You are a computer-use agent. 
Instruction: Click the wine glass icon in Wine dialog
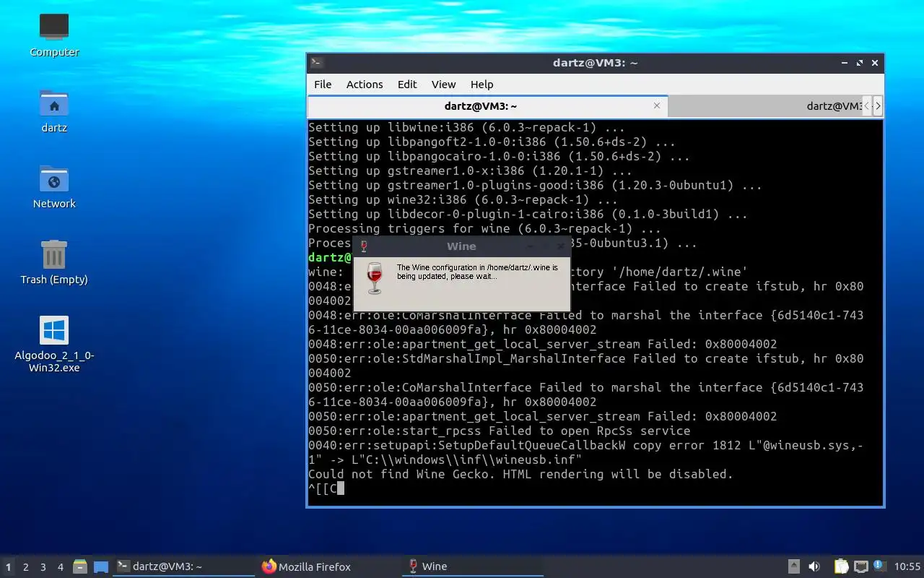pos(374,278)
